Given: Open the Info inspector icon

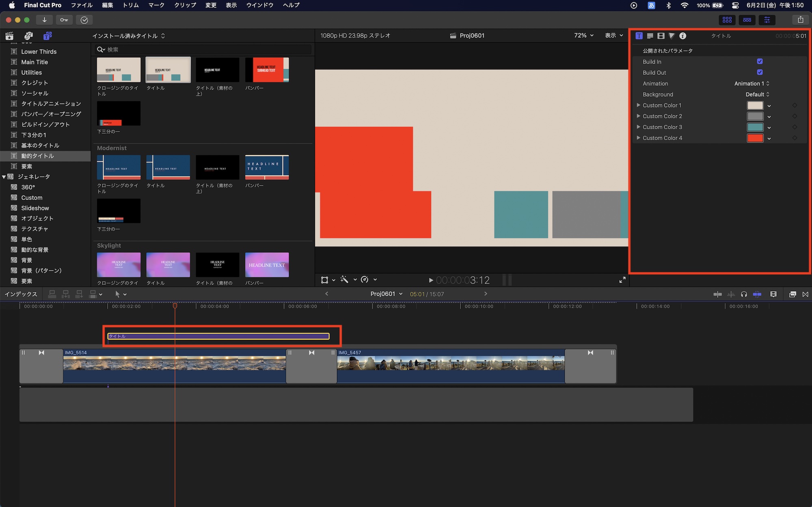Looking at the screenshot, I should (683, 36).
